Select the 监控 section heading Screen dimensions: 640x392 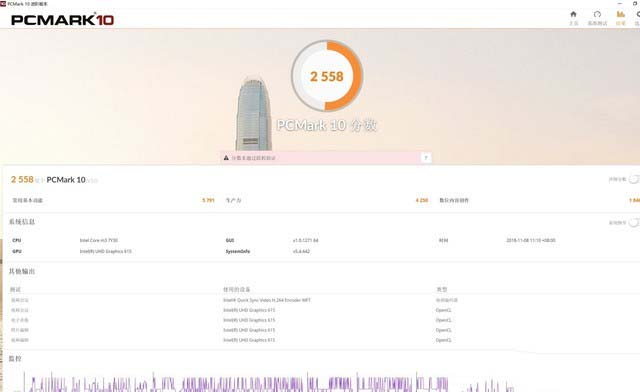tap(15, 359)
